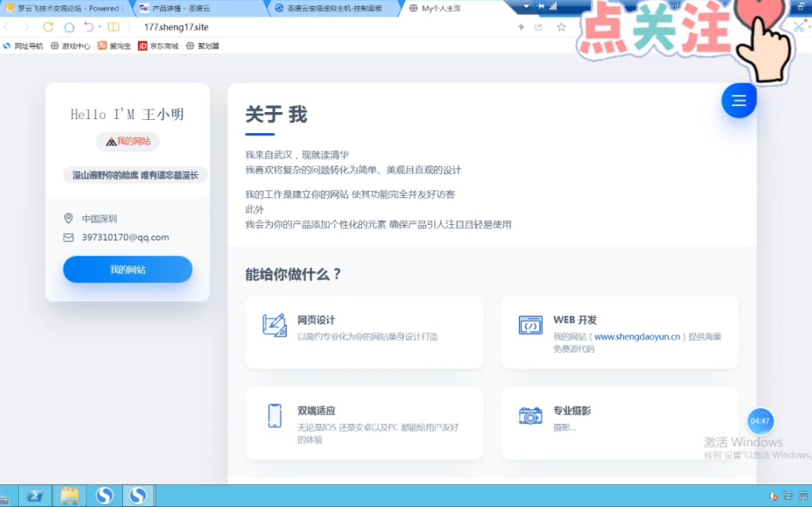Image resolution: width=812 pixels, height=507 pixels.
Task: Open reading mode from the toolbar
Action: pos(114,26)
